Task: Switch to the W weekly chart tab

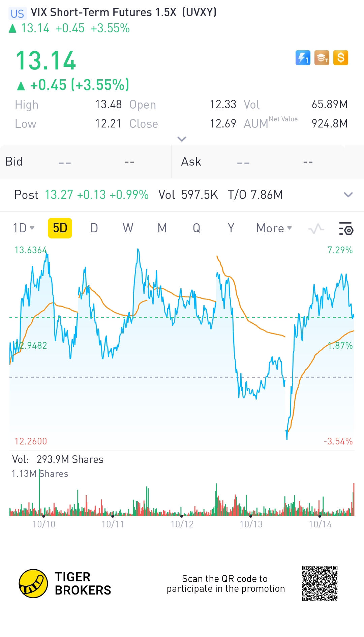Action: (x=128, y=228)
